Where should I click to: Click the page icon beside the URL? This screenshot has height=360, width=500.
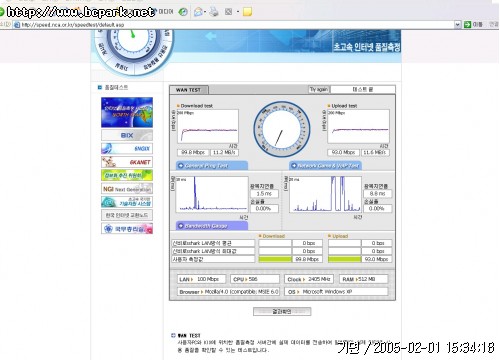(x=17, y=25)
